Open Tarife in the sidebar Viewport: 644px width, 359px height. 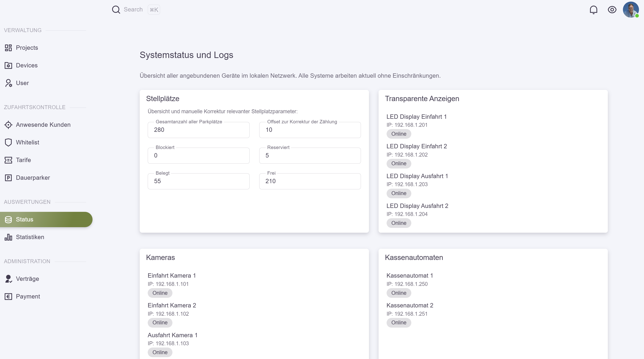[23, 160]
